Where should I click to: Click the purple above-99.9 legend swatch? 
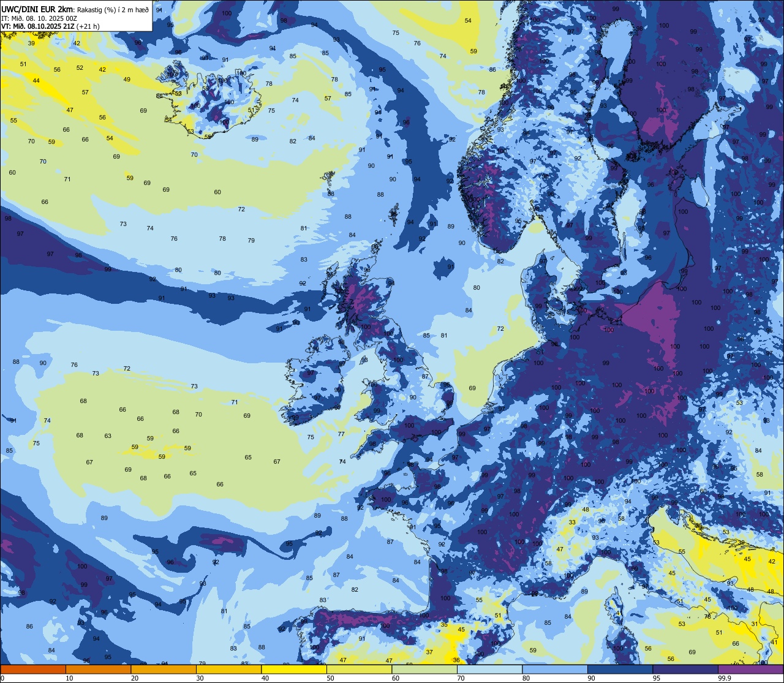point(750,669)
